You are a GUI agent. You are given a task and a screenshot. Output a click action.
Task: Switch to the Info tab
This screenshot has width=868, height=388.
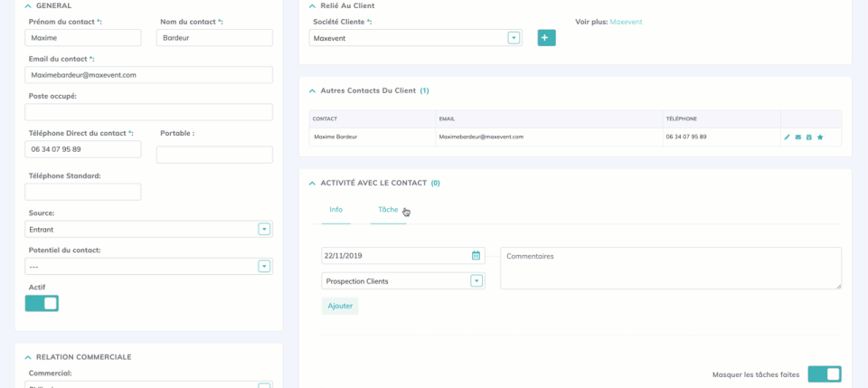pyautogui.click(x=335, y=210)
